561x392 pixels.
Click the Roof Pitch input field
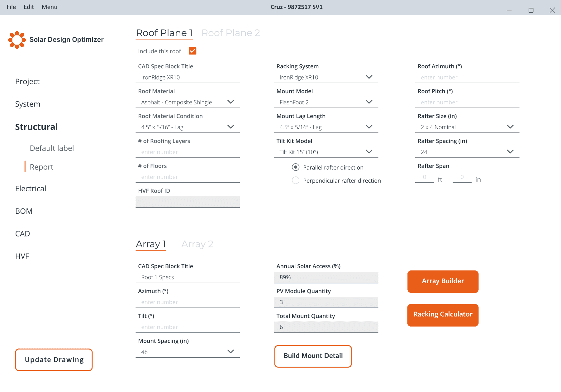(467, 102)
